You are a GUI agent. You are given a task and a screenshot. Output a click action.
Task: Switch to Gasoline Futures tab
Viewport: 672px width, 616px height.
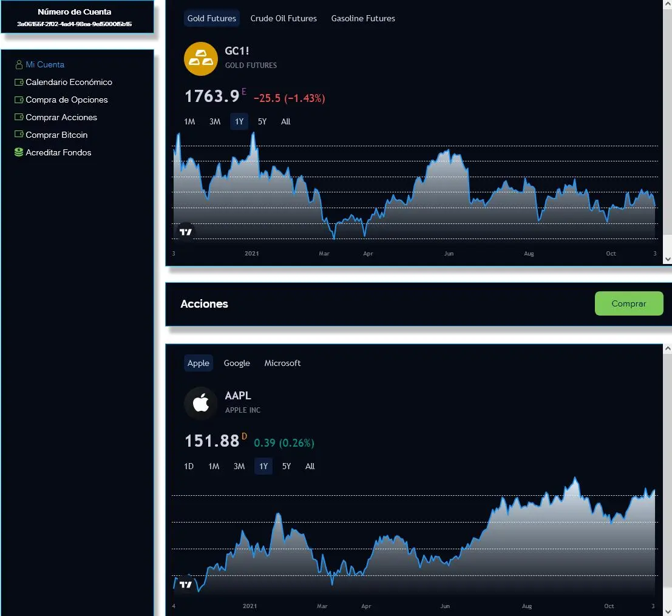coord(363,18)
